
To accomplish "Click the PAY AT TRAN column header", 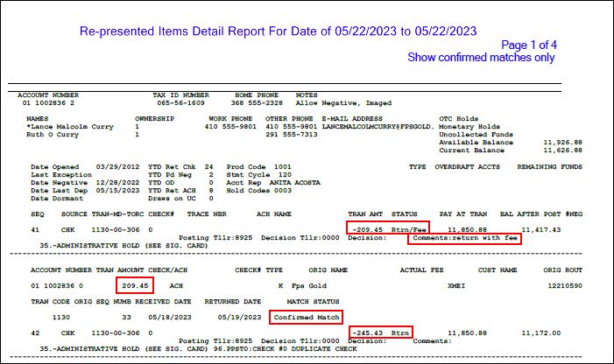I will click(462, 214).
